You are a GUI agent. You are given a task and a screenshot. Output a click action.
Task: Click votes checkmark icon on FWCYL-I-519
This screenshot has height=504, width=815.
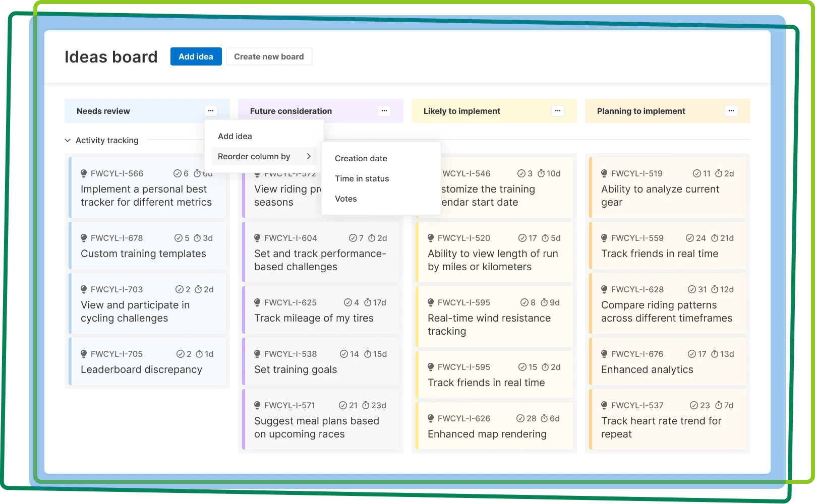[x=697, y=173]
